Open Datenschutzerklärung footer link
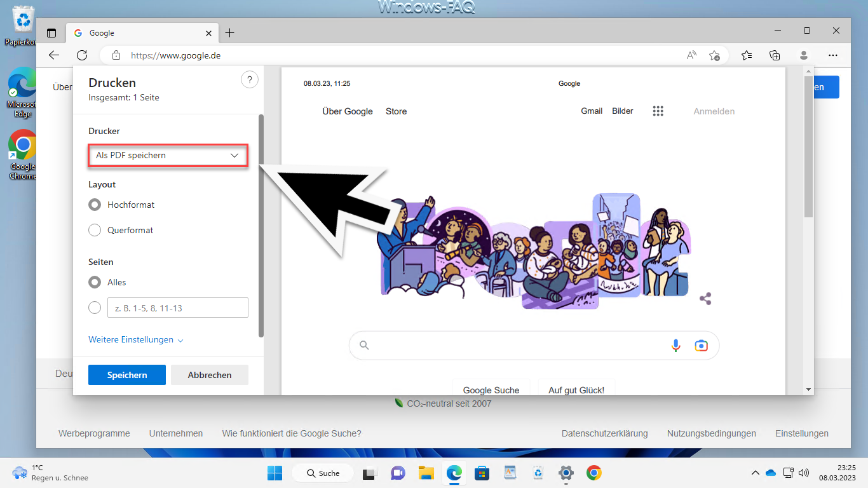 [x=605, y=433]
